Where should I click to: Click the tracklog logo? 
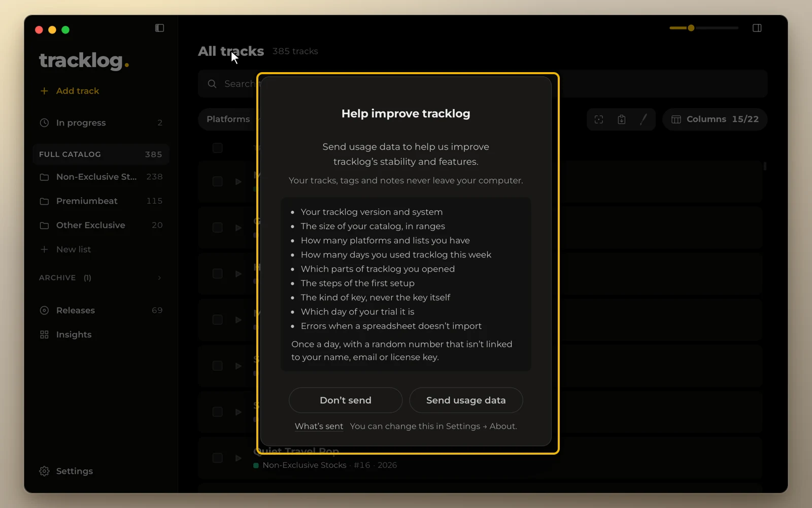[x=84, y=60]
